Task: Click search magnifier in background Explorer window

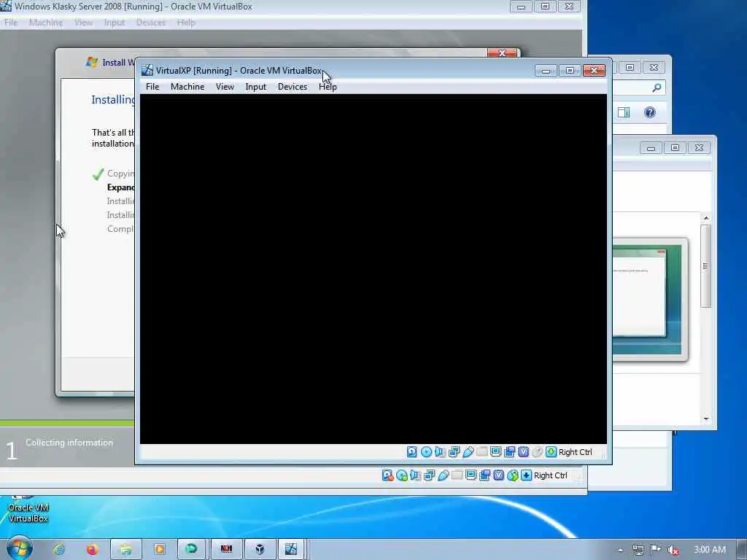Action: coord(657,87)
